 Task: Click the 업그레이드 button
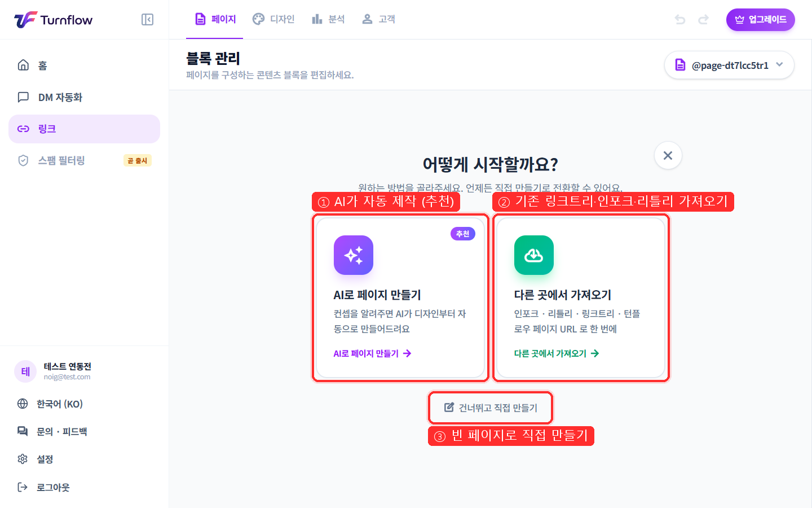tap(761, 20)
